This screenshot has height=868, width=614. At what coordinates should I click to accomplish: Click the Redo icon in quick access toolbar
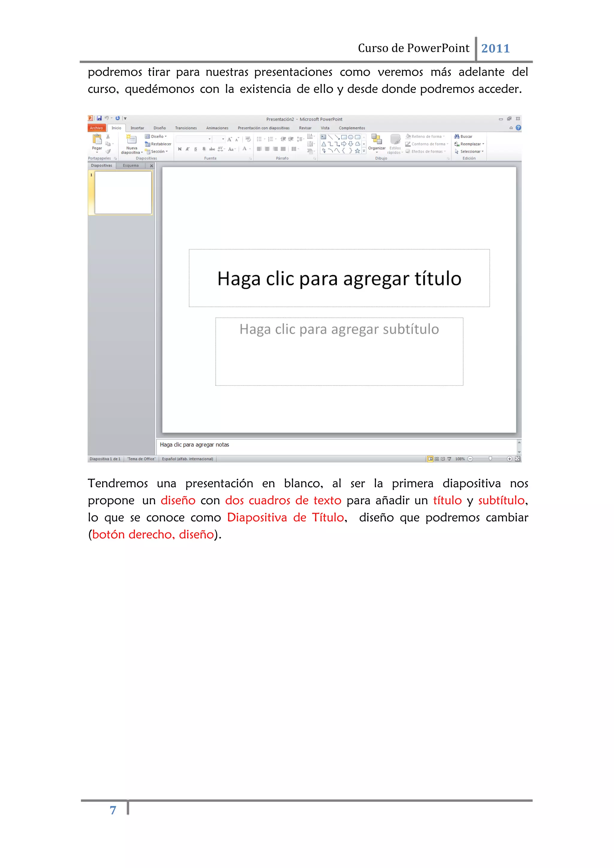(118, 118)
